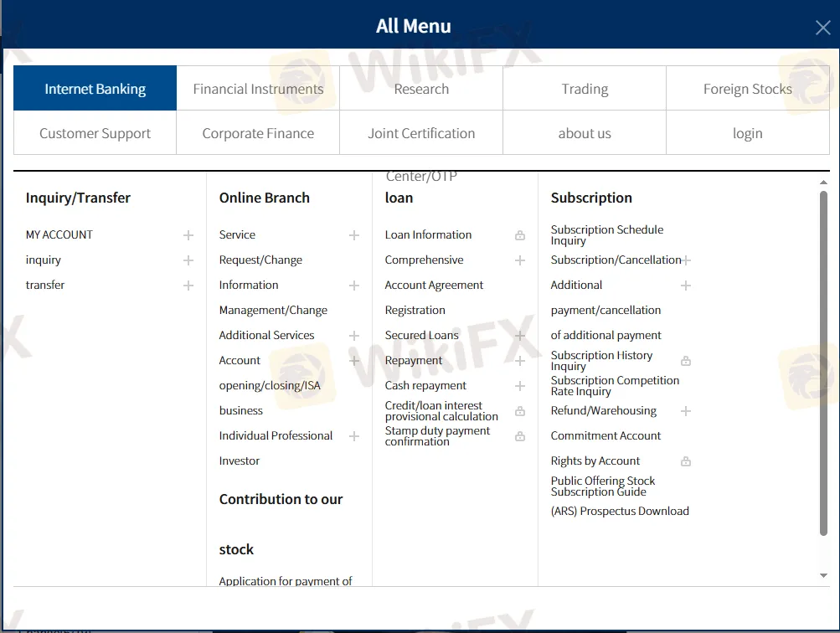Image resolution: width=840 pixels, height=633 pixels.
Task: Expand the Secured Loans plus icon
Action: (x=520, y=336)
